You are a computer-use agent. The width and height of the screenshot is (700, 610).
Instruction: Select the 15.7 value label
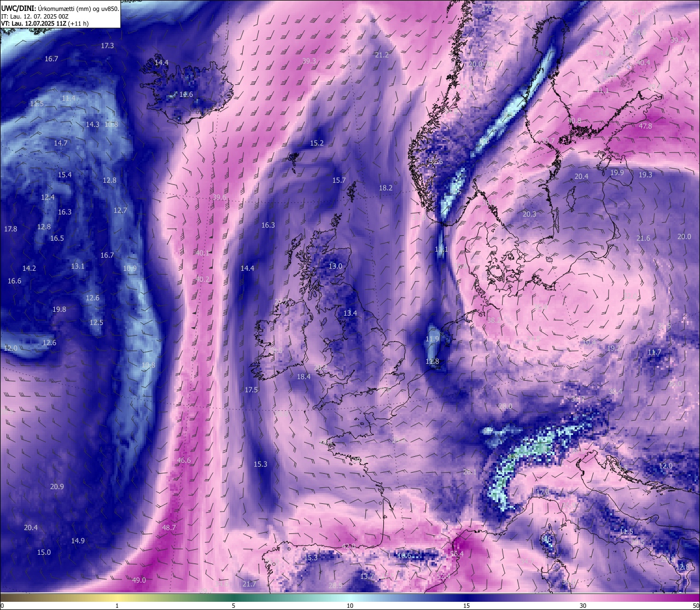point(339,181)
